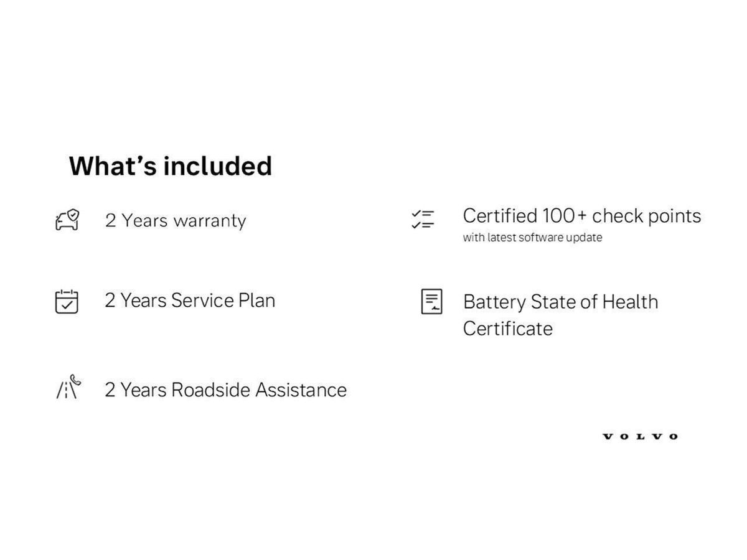
Task: Click the "100+" number in Certified text
Action: click(565, 216)
